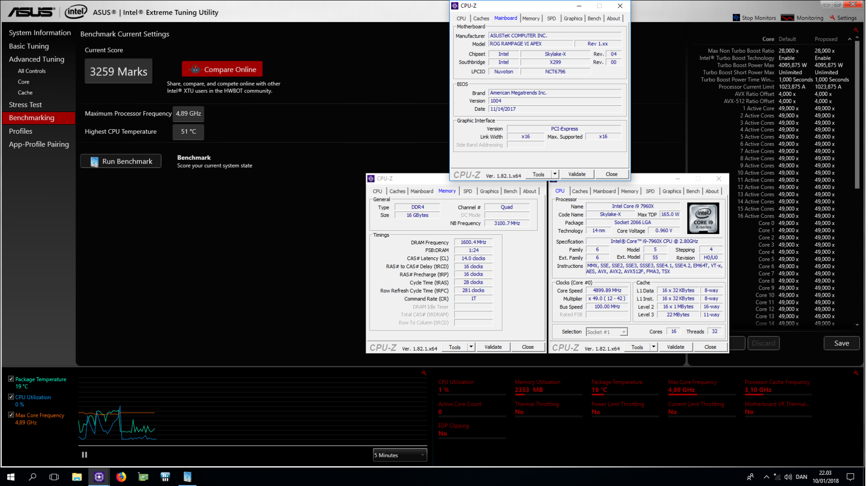
Task: Open Windows Start menu
Action: [x=11, y=478]
